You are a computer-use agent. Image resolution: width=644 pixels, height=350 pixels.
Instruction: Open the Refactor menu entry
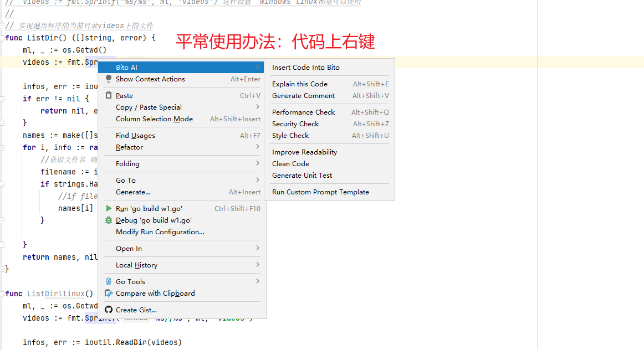181,147
